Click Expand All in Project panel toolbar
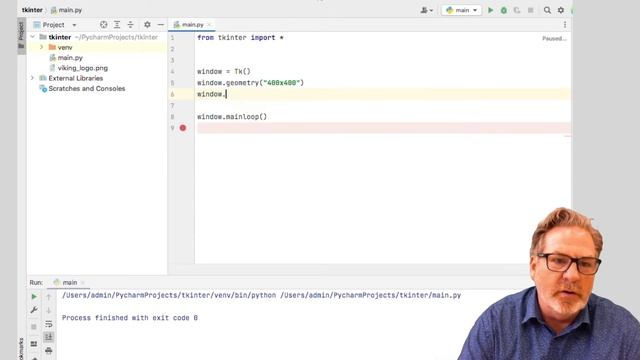Image resolution: width=640 pixels, height=360 pixels. [117, 25]
